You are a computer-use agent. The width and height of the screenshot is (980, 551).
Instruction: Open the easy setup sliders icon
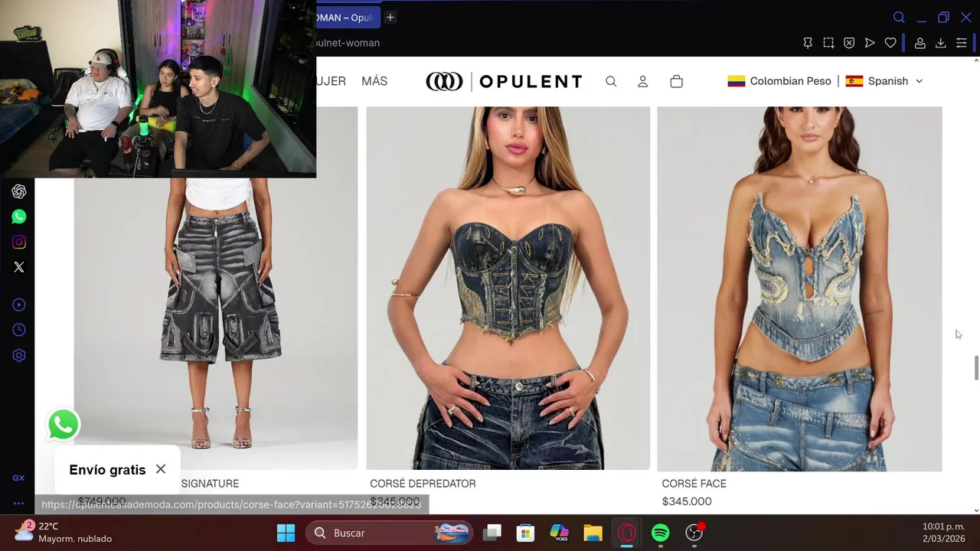point(962,43)
